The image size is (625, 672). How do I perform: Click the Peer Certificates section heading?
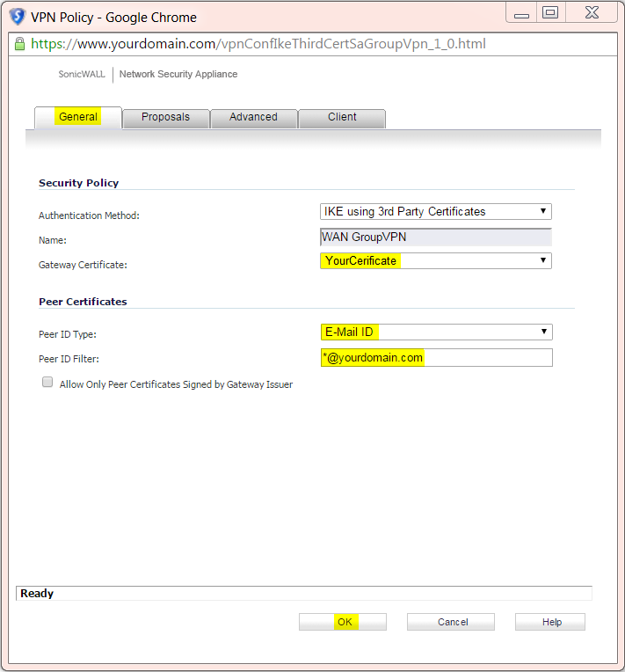point(84,302)
